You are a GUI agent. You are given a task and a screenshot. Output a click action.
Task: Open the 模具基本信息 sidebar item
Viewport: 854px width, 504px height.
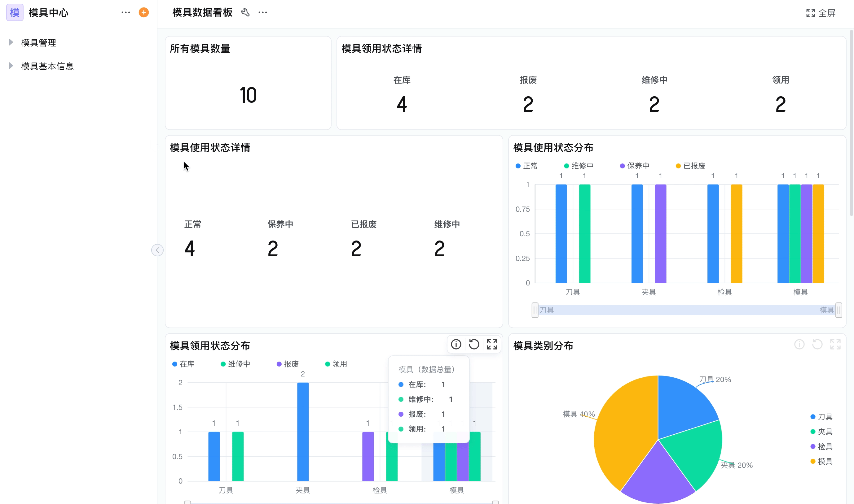coord(47,66)
